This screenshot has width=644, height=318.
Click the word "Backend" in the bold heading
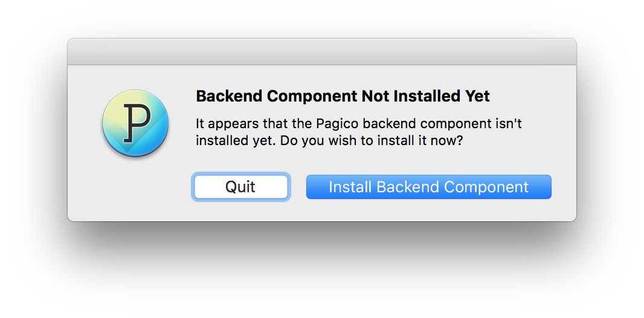230,96
